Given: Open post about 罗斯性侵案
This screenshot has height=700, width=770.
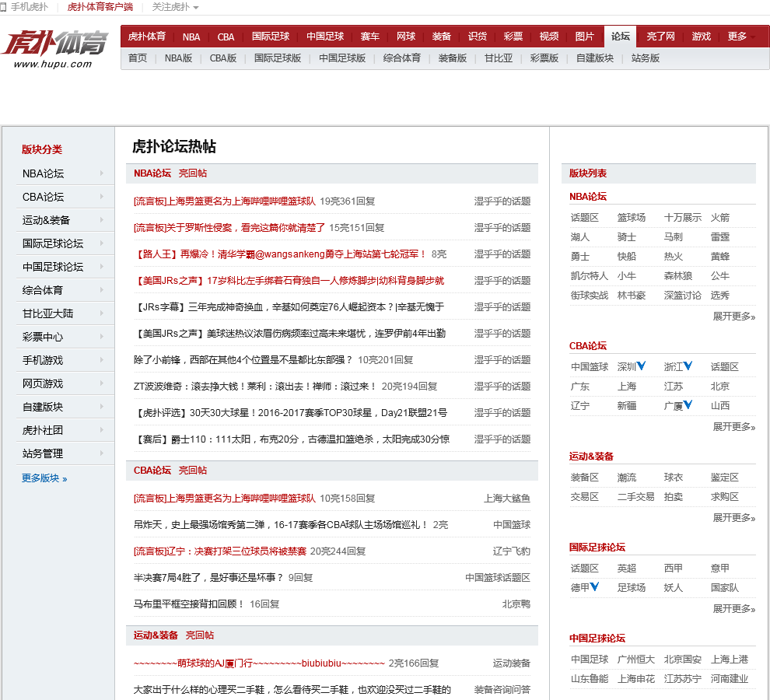Looking at the screenshot, I should (229, 227).
